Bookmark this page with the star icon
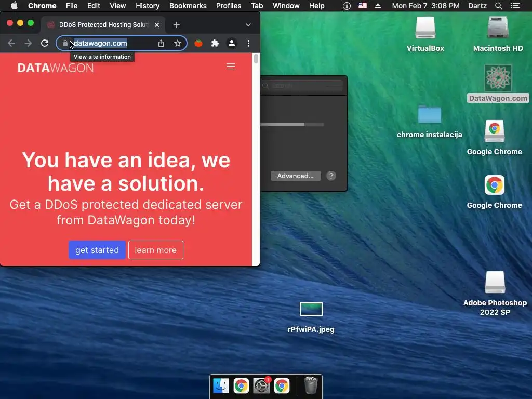This screenshot has width=532, height=399. [178, 43]
